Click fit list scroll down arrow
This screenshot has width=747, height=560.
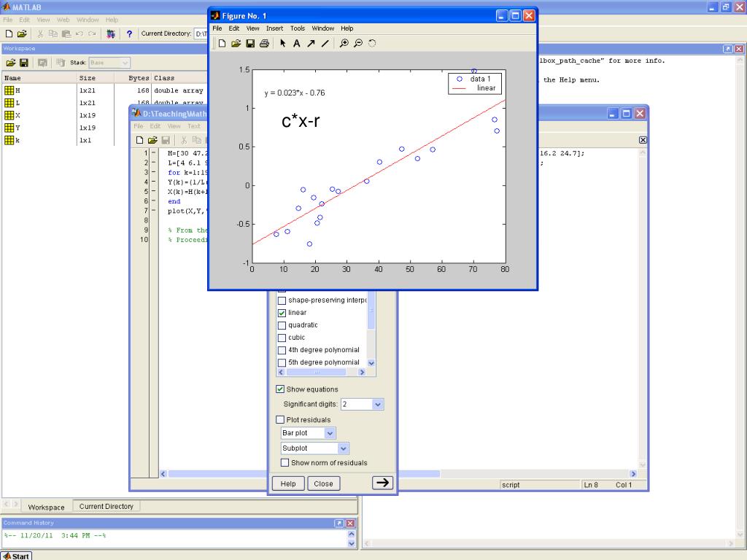point(371,363)
